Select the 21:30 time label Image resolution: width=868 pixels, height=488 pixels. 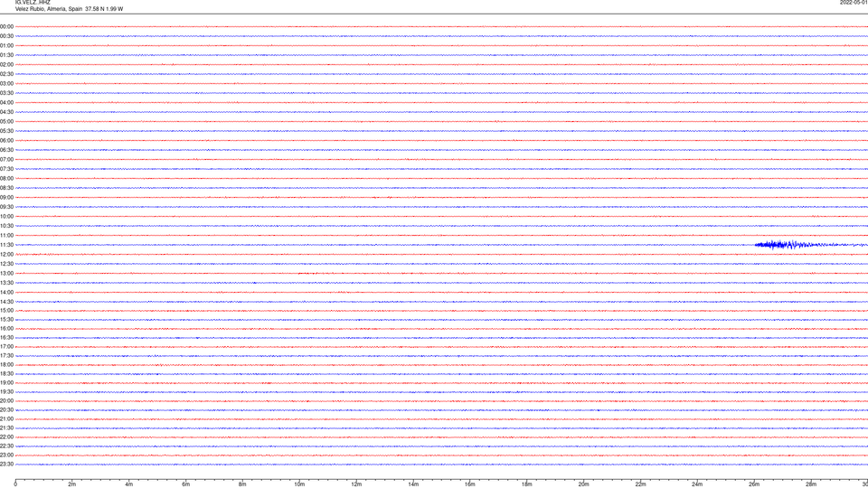[6, 427]
